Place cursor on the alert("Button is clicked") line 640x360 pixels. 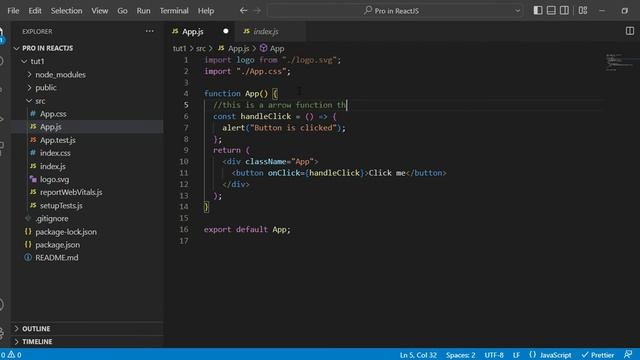[x=284, y=128]
